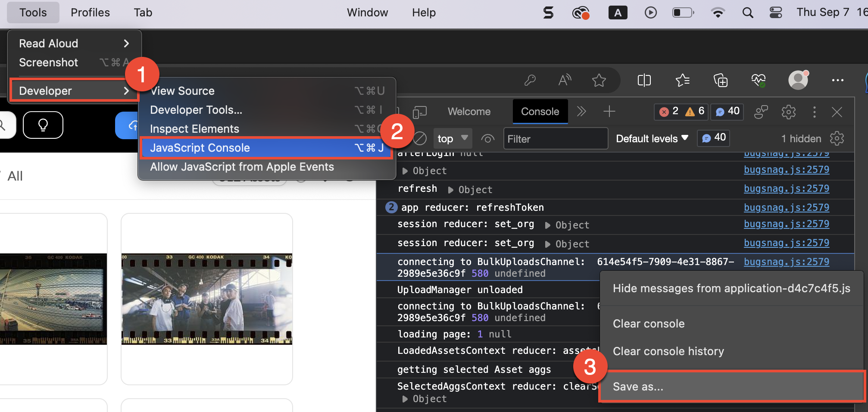Add this page to favorites star
This screenshot has height=412, width=868.
pyautogui.click(x=599, y=80)
